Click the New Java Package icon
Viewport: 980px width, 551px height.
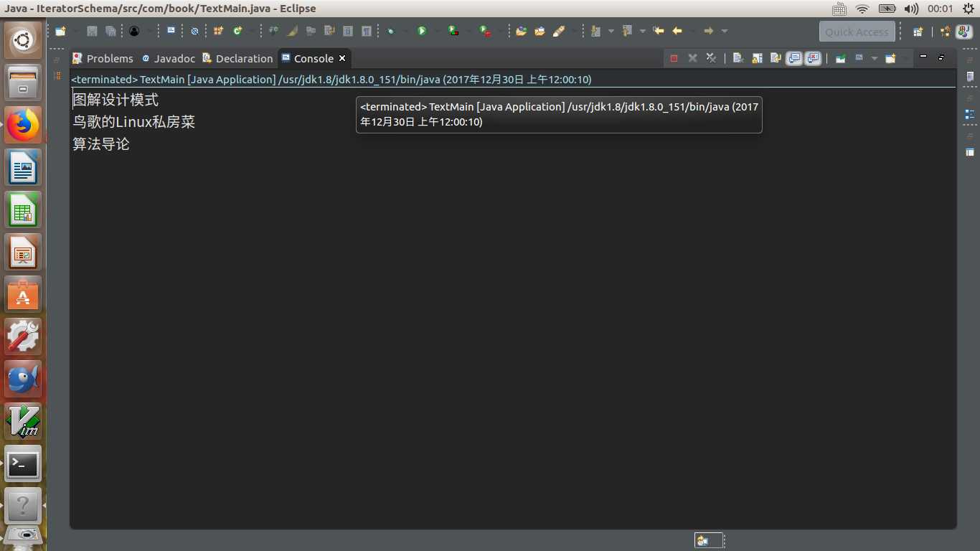click(219, 31)
